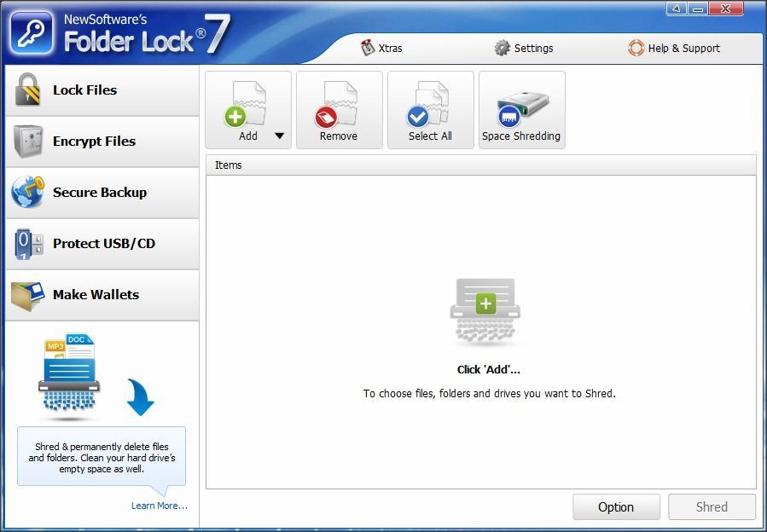Click the Help & Support lifebuoy icon
Screen dimensions: 767x532
[x=636, y=49]
